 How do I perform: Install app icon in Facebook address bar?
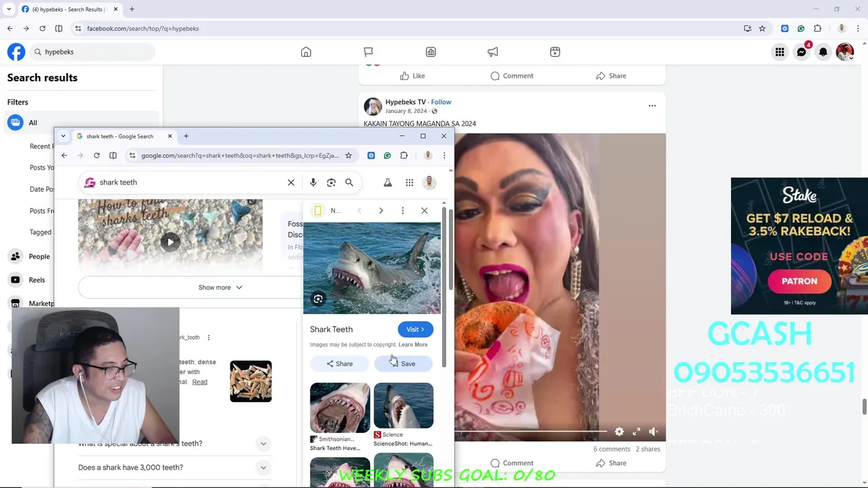click(747, 28)
